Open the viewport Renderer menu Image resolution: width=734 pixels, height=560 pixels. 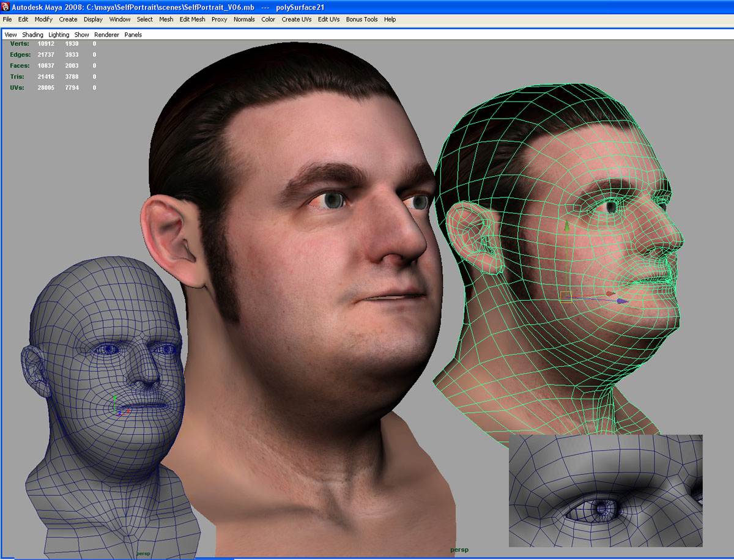[107, 35]
